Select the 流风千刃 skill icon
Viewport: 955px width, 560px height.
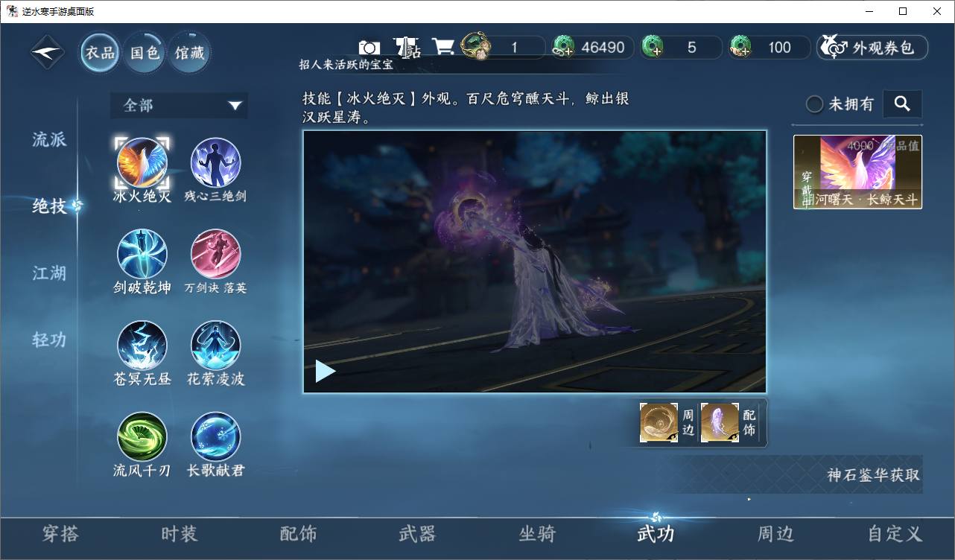pos(142,437)
